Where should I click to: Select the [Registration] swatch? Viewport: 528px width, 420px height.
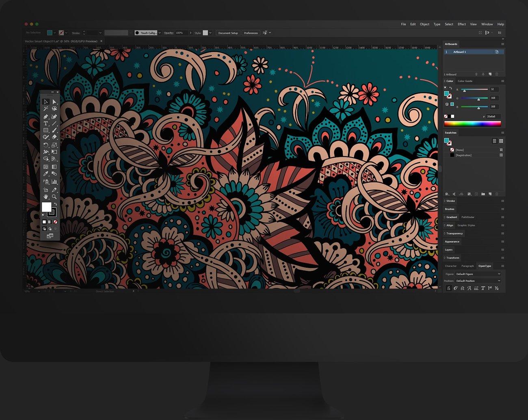click(x=463, y=155)
